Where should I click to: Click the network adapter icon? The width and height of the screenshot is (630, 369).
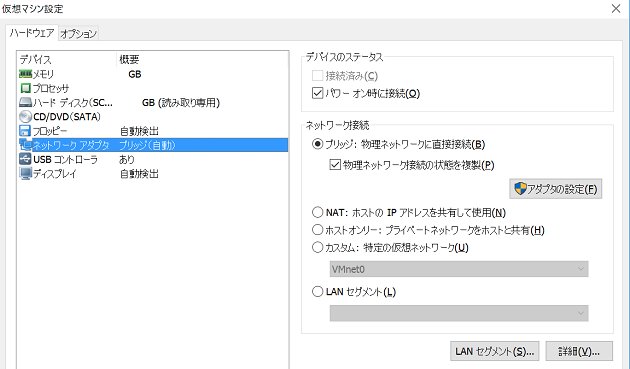(25, 145)
